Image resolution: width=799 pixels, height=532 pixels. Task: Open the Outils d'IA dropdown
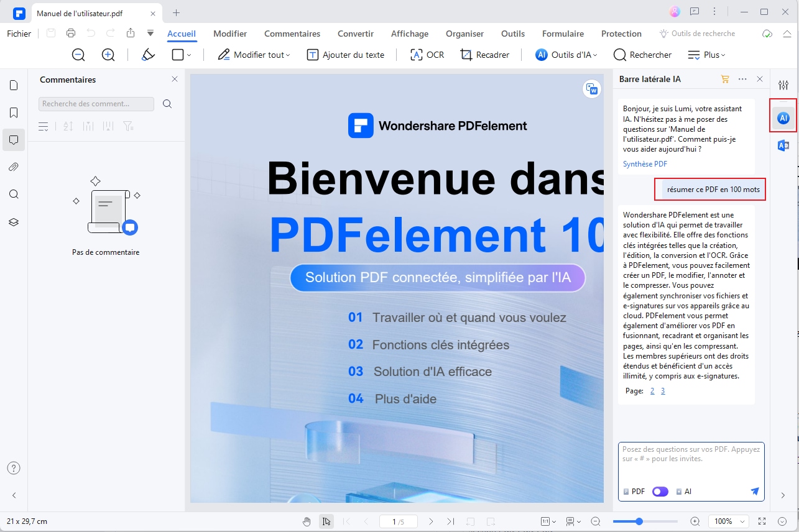pyautogui.click(x=566, y=55)
